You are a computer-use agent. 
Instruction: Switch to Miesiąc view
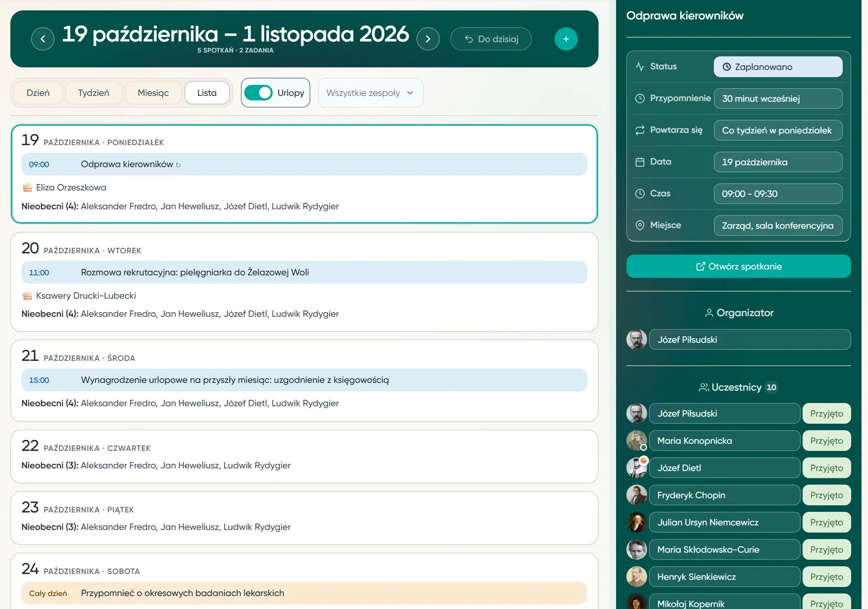(154, 93)
